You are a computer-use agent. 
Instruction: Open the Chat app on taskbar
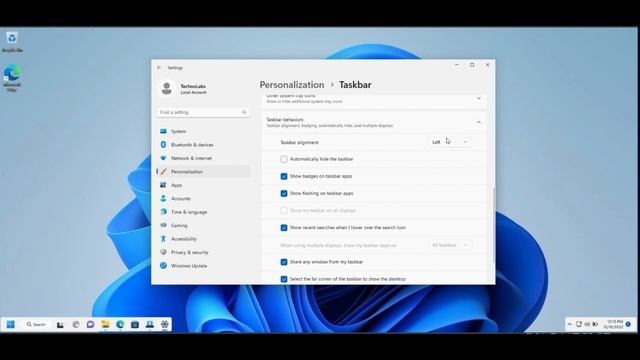90,324
